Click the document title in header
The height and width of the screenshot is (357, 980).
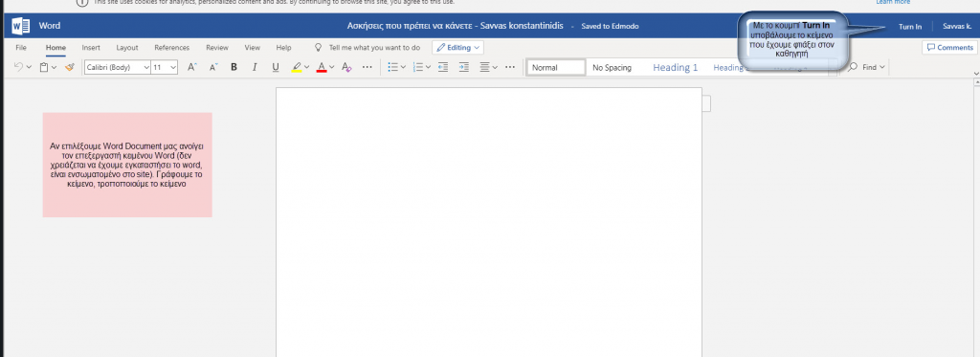[455, 26]
